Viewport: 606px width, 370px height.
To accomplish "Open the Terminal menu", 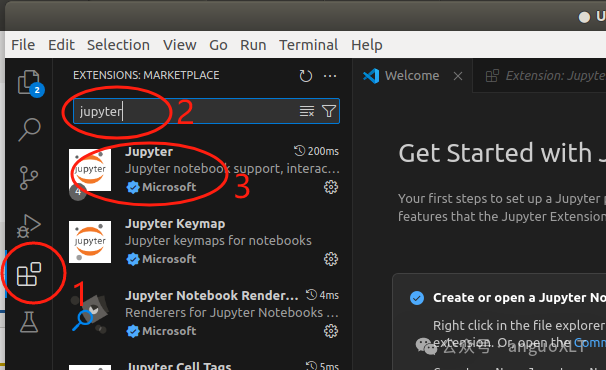I will click(x=308, y=45).
